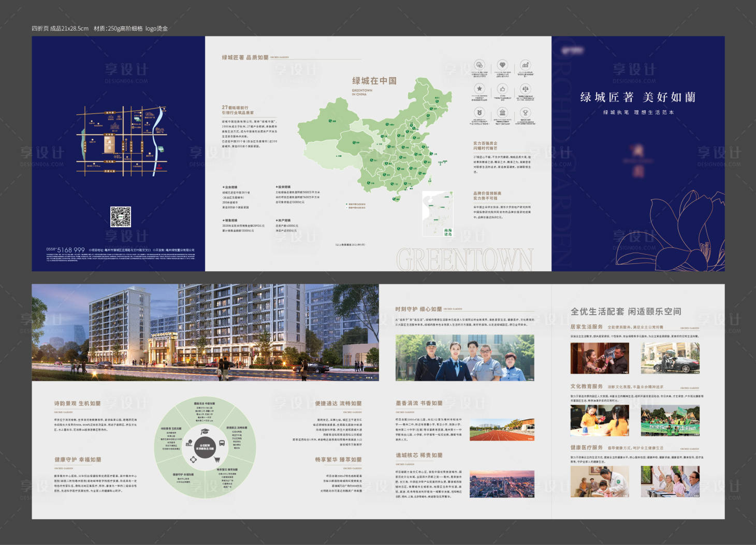The width and height of the screenshot is (756, 545).
Task: Click the black car umbrella service photo
Action: tap(670, 358)
